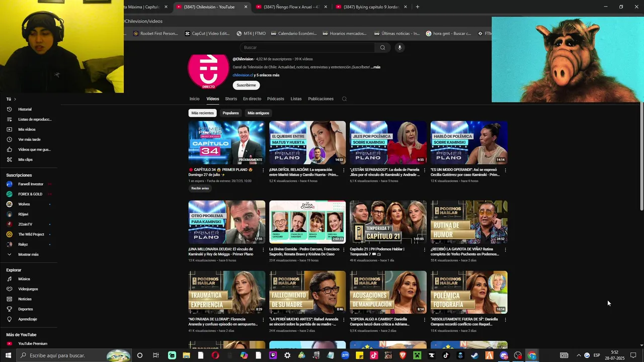Viewport: 644px width, 362px height.
Task: Open CapCut Video Editor bookmark
Action: 207,34
